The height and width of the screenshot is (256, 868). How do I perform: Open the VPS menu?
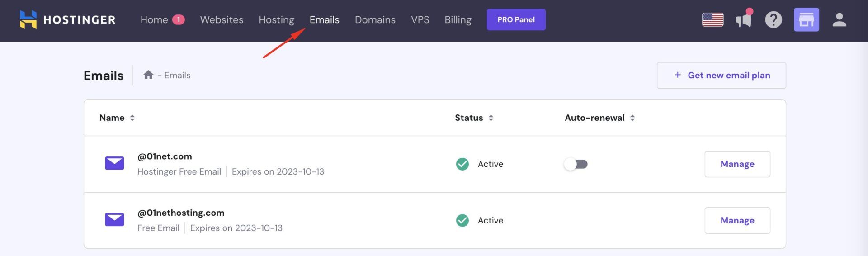click(420, 19)
